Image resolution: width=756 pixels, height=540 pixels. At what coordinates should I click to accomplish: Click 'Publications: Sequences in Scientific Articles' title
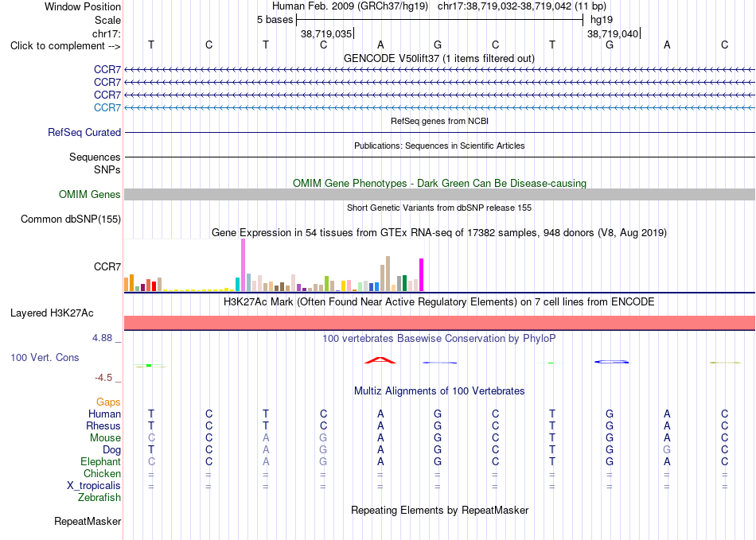439,146
